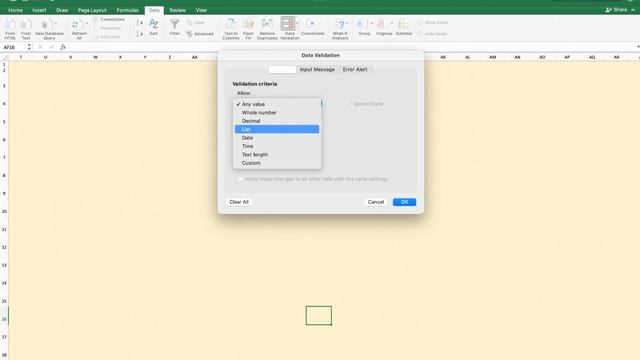Choose Decimal option in Allow list

tap(277, 121)
